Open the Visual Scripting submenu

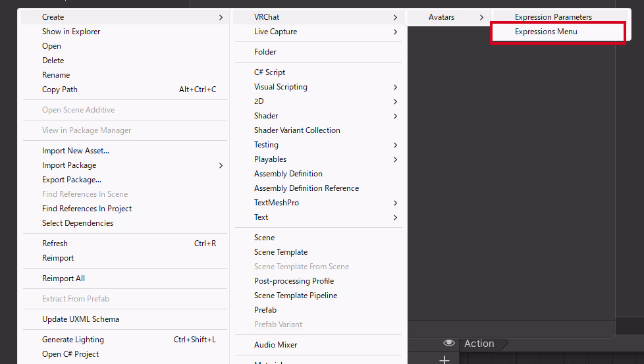coord(318,87)
